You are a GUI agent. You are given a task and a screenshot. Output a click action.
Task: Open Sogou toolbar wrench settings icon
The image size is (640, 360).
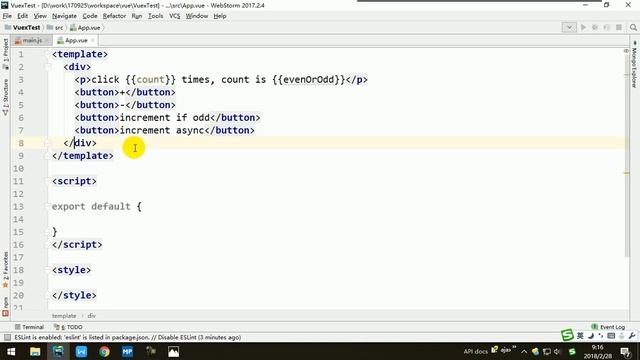pyautogui.click(x=632, y=336)
